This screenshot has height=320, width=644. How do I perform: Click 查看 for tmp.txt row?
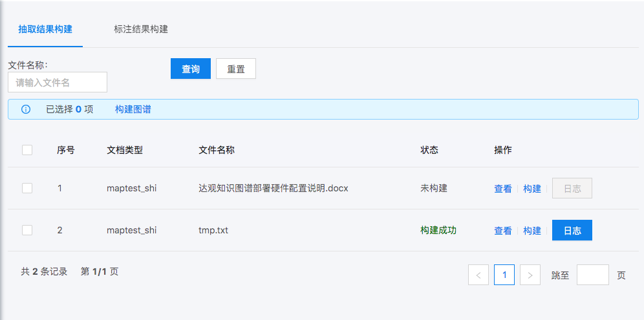point(503,231)
